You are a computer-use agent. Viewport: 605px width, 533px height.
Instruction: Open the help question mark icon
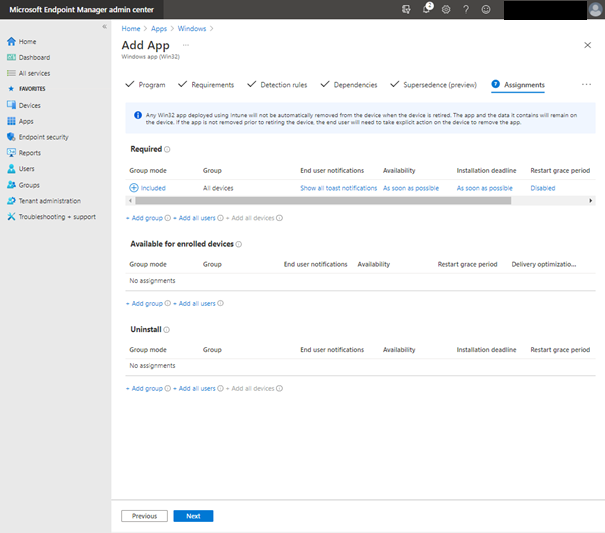466,9
